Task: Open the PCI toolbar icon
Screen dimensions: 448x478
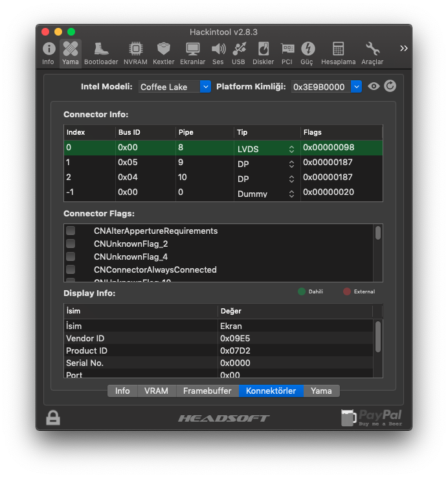Action: (287, 52)
